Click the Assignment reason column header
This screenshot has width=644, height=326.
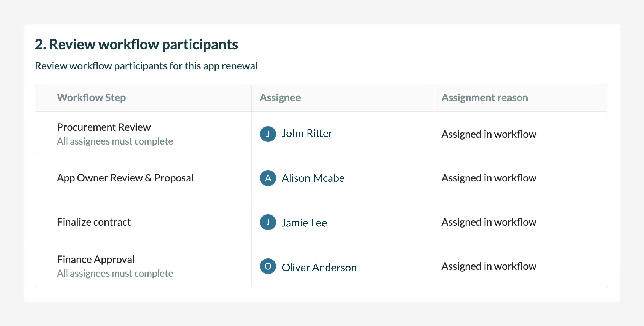[x=485, y=98]
